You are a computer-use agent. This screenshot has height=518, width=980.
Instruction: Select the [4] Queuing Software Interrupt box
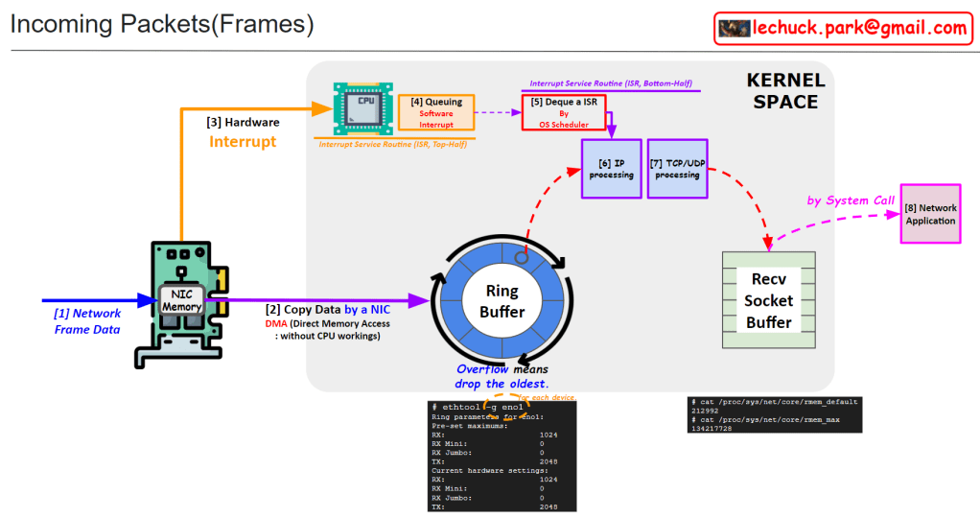pos(436,113)
